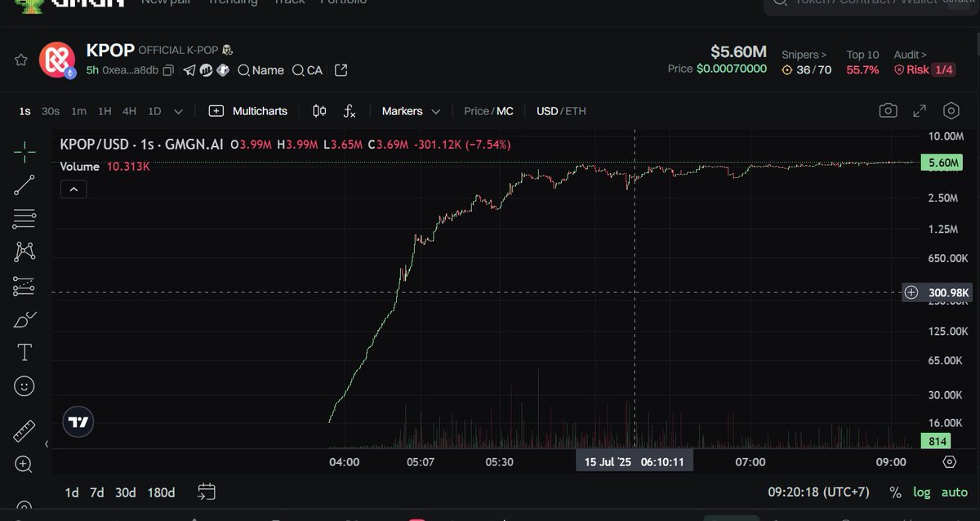Select the brush drawing tool
Image resolution: width=980 pixels, height=521 pixels.
coord(24,319)
